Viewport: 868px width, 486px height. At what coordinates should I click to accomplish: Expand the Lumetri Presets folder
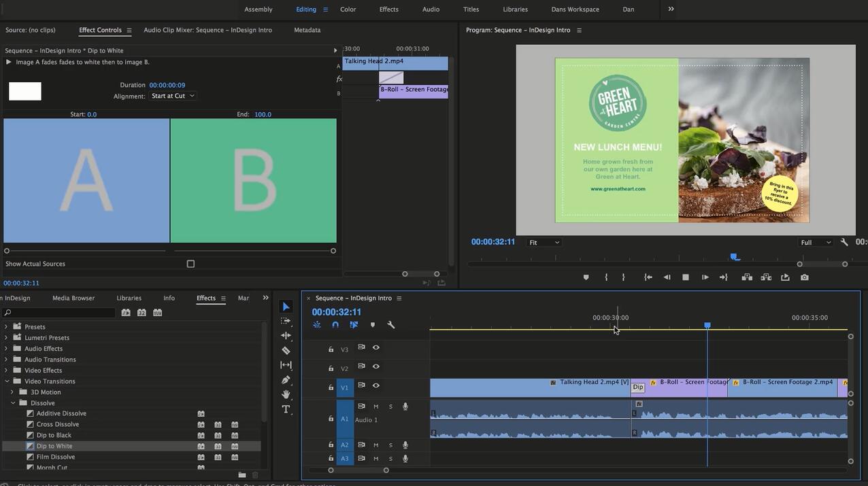pos(6,338)
